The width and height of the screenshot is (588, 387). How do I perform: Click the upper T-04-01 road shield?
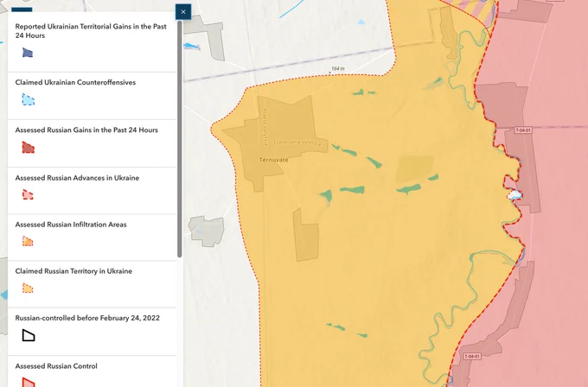pyautogui.click(x=523, y=130)
